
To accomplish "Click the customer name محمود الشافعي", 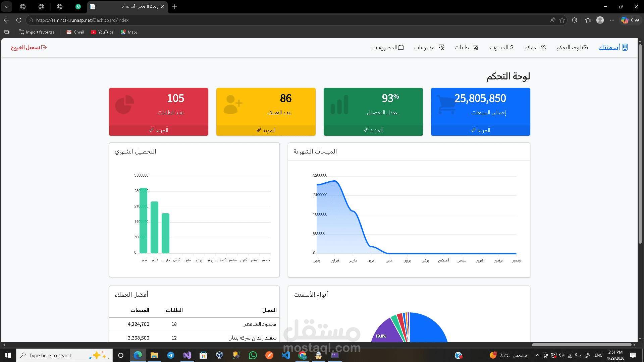I will 260,324.
